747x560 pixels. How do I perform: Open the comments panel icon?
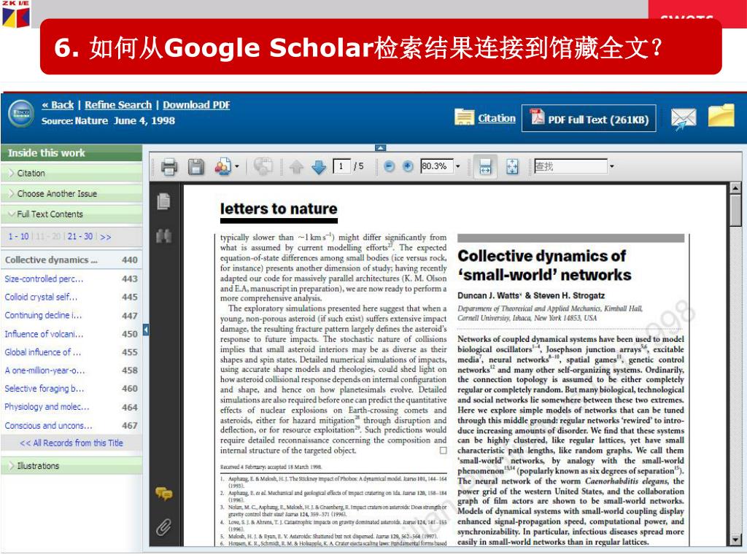point(163,494)
